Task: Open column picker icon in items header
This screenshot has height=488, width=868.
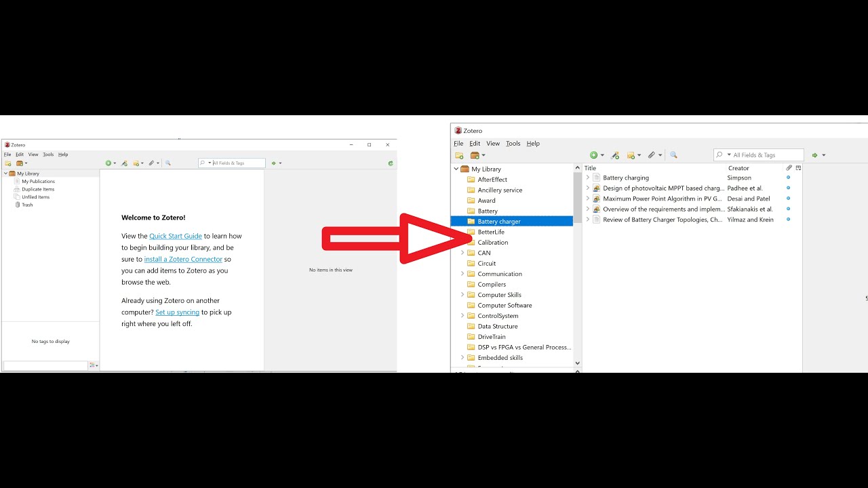Action: click(798, 168)
